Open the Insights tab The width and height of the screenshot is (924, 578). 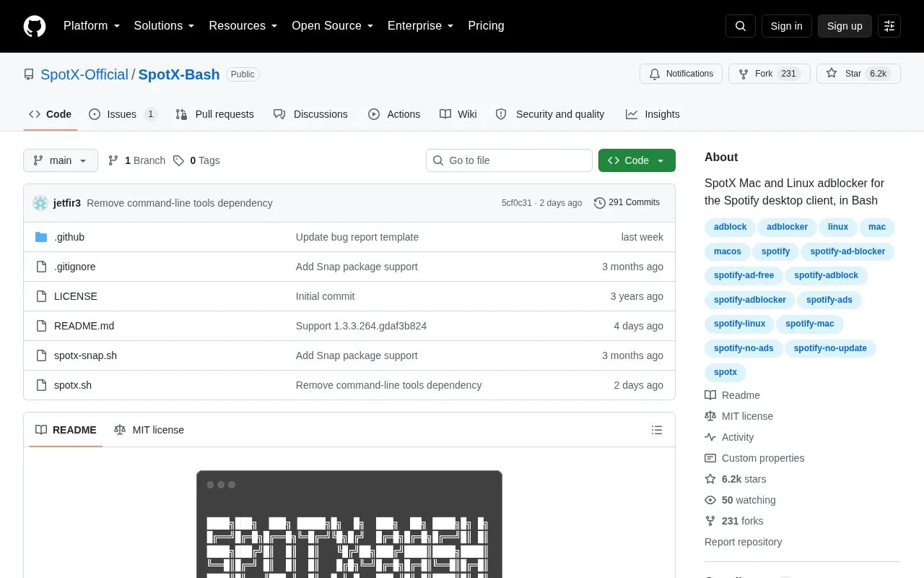coord(653,114)
